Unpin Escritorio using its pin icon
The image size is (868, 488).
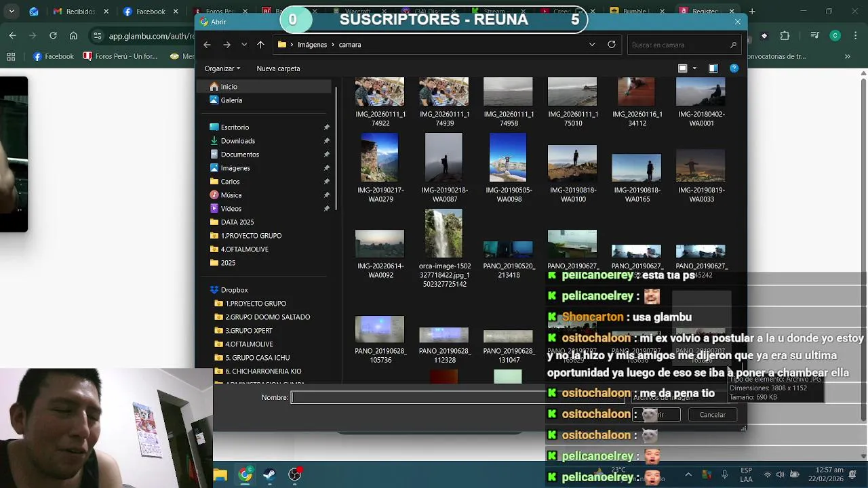pyautogui.click(x=326, y=127)
